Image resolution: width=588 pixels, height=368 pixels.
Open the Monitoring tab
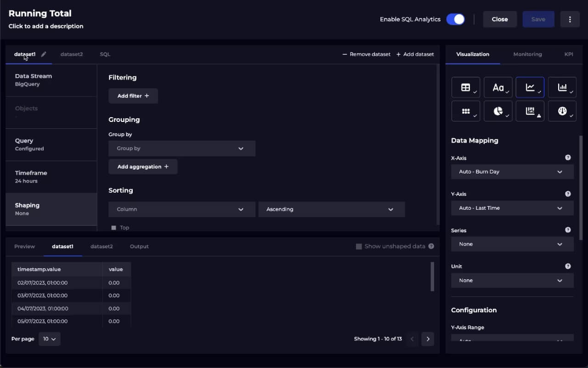click(x=527, y=54)
